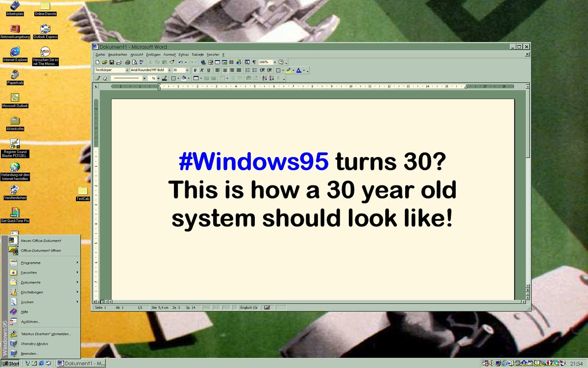Open the Bearbeiten menu

(x=118, y=54)
